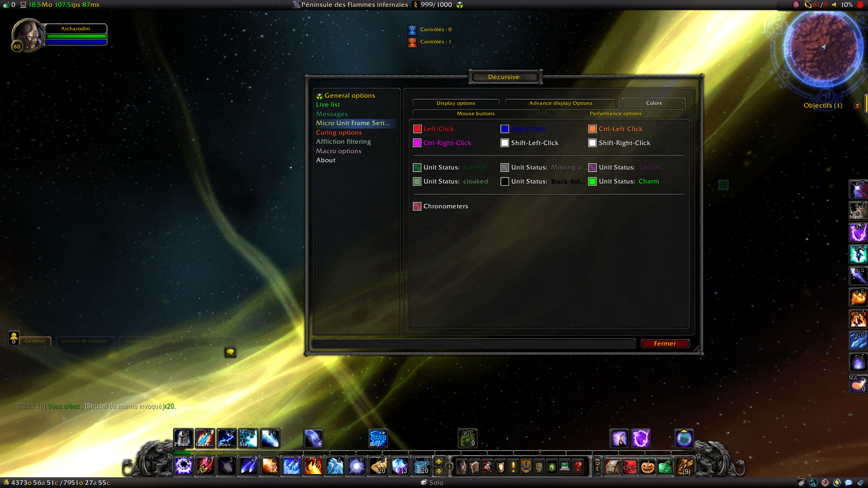Click the computer main menu micro button
Image resolution: width=868 pixels, height=488 pixels.
565,466
